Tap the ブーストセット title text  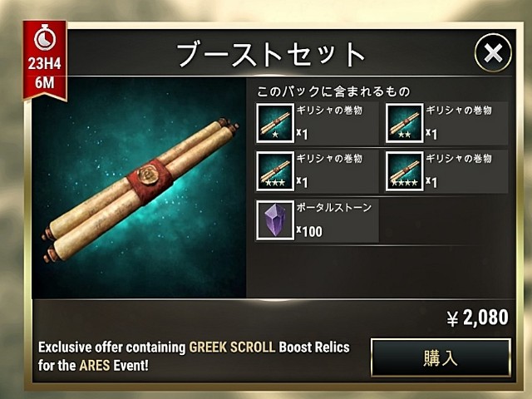point(270,54)
